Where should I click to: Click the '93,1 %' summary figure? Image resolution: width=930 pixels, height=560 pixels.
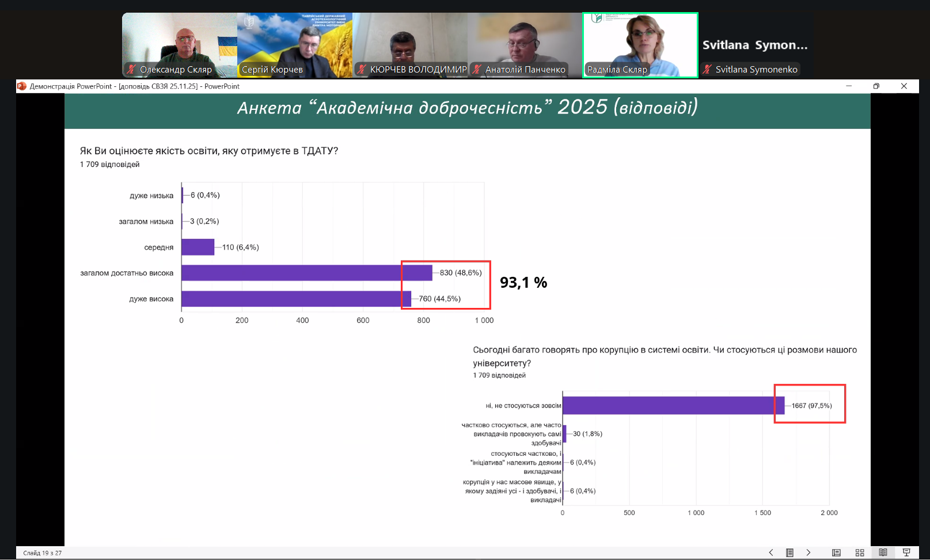coord(523,283)
